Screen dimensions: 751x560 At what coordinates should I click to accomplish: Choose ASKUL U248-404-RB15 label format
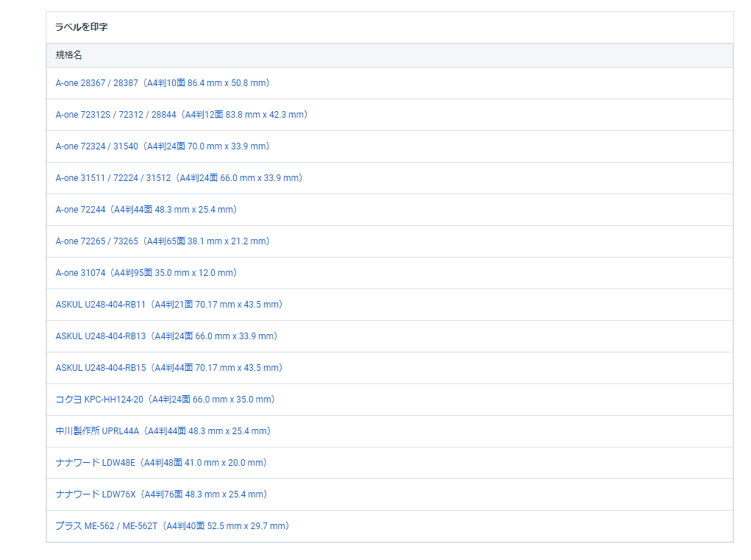(169, 367)
